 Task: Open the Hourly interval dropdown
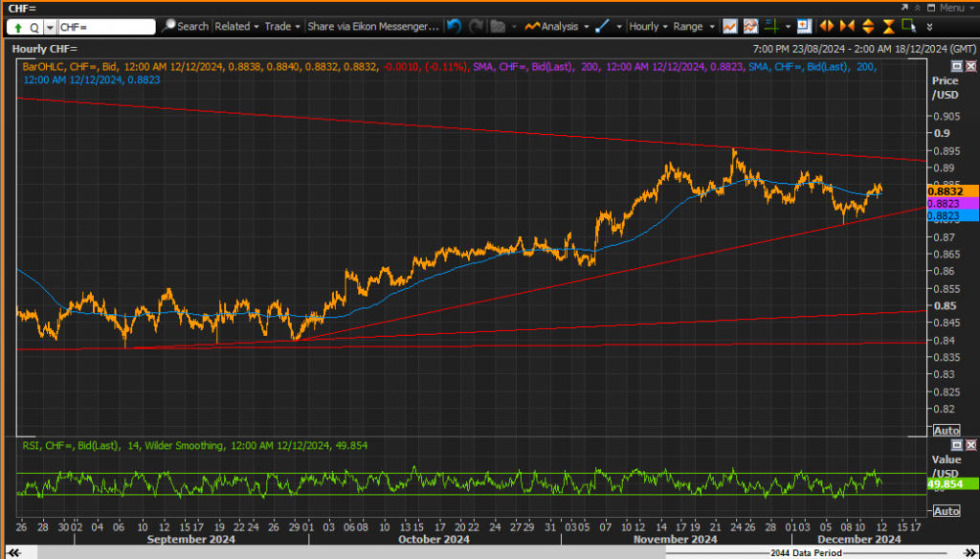pos(648,26)
